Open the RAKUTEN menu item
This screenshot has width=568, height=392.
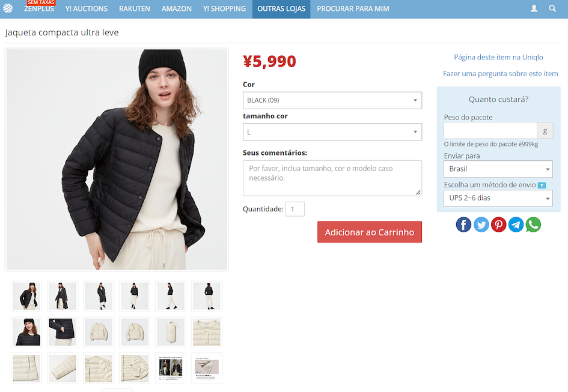135,8
